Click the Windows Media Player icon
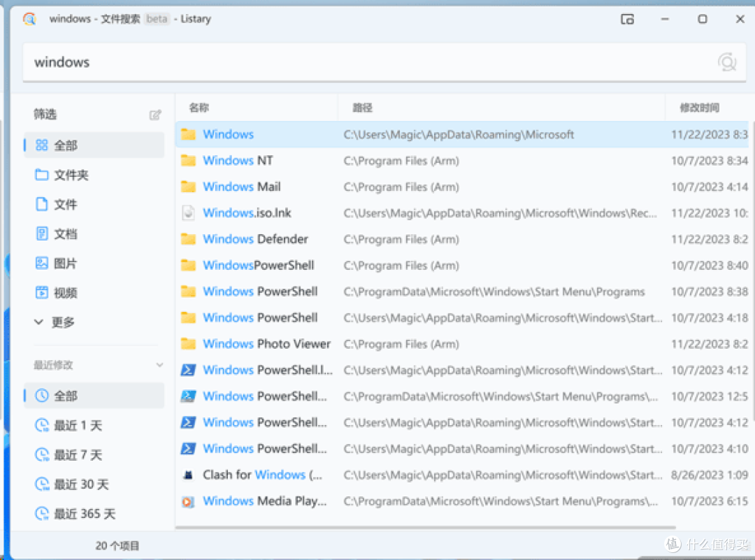 point(188,501)
